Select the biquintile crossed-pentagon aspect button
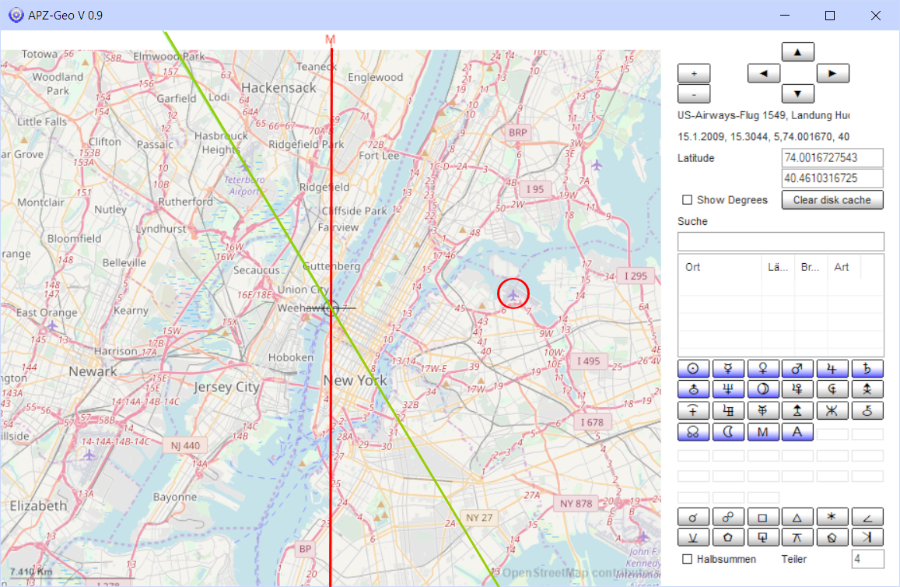 coord(833,538)
